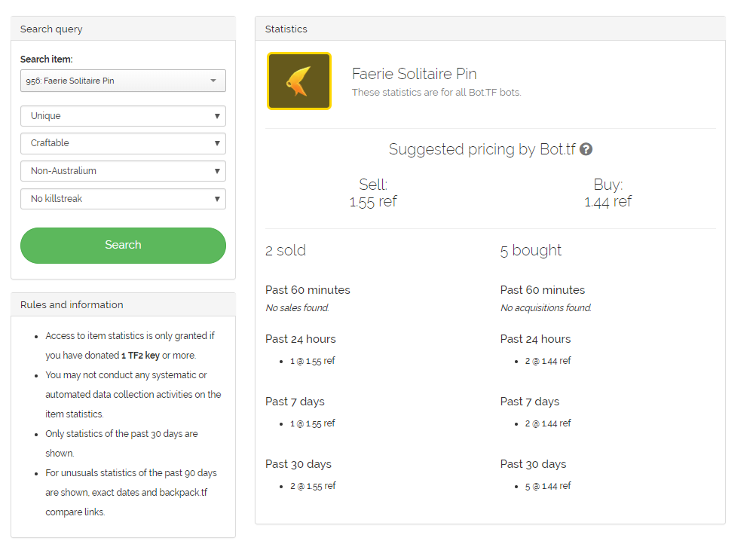Image resolution: width=756 pixels, height=550 pixels.
Task: Click the "5 bought" heading
Action: click(531, 251)
